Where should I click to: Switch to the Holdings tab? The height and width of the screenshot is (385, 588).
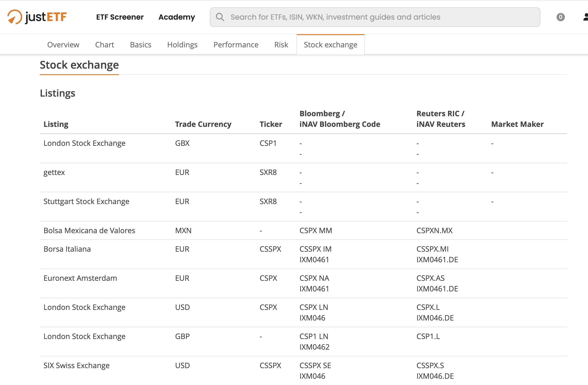pyautogui.click(x=182, y=45)
